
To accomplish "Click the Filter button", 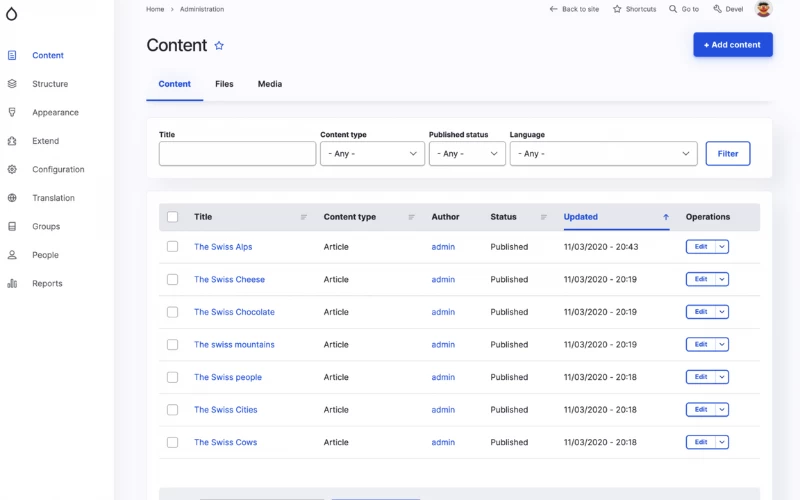I will (x=728, y=154).
